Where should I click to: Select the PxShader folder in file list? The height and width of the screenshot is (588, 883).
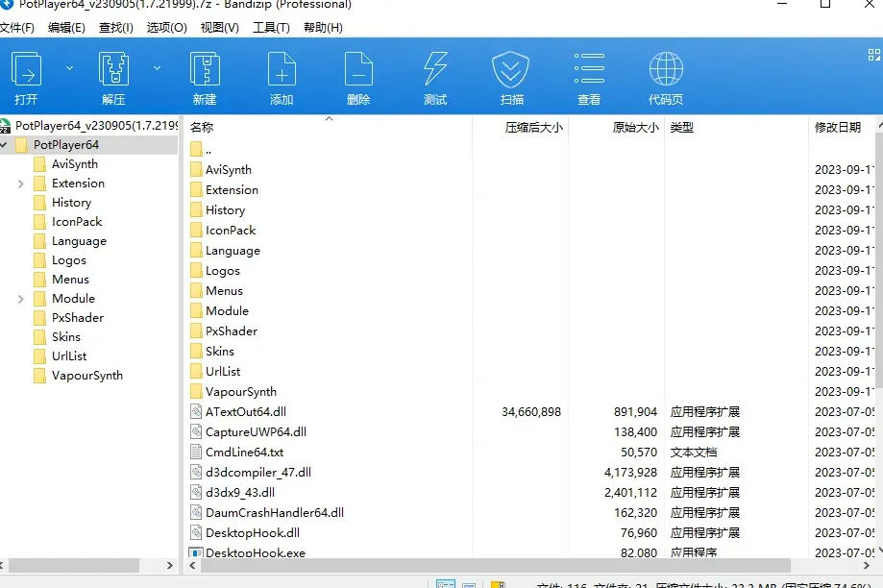coord(232,331)
